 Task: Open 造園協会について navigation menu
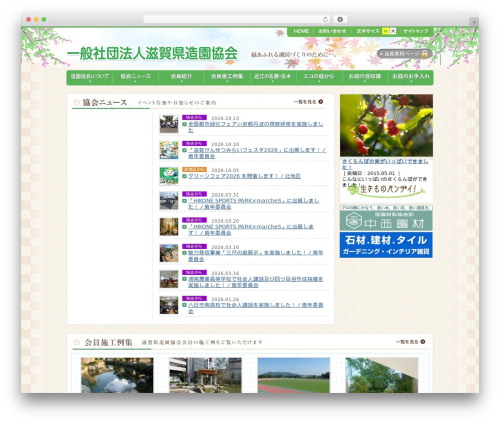[x=89, y=77]
